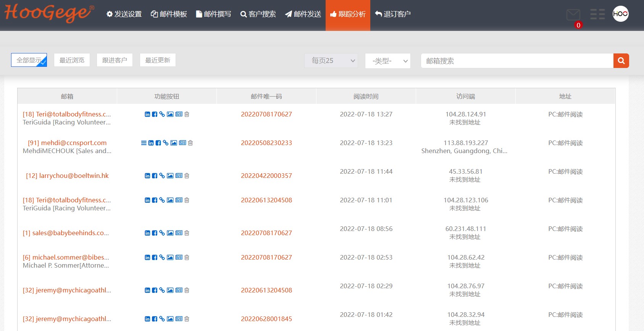This screenshot has height=331, width=644.
Task: Open 退订客户 menu
Action: [x=393, y=14]
